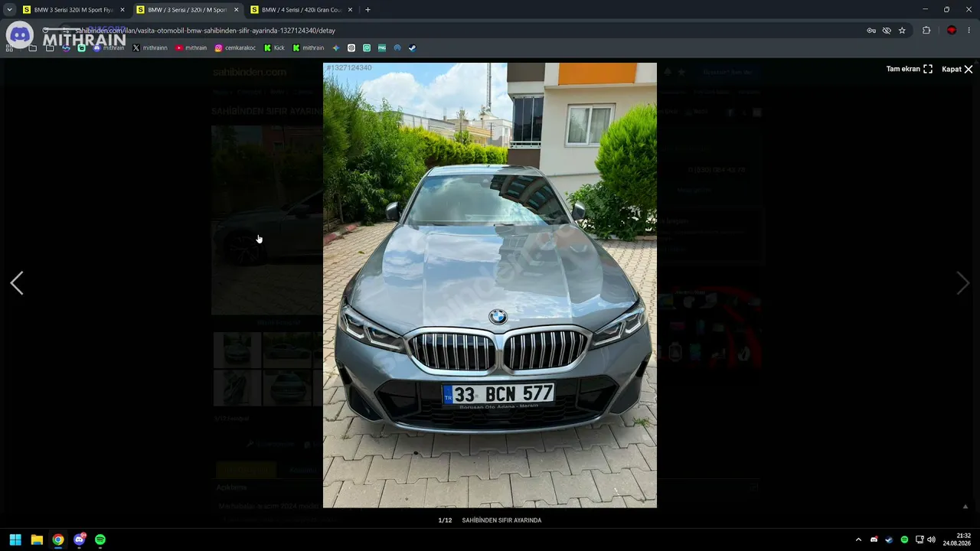
Task: Open Discord from the taskbar
Action: (80, 540)
